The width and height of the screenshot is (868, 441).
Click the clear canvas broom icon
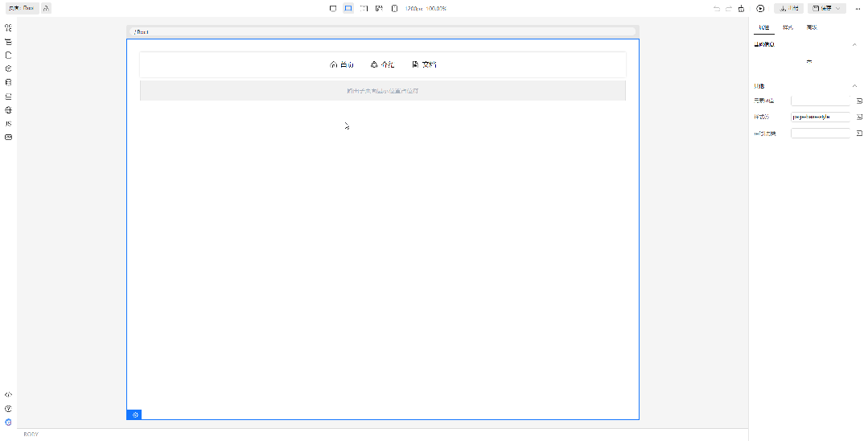[741, 8]
